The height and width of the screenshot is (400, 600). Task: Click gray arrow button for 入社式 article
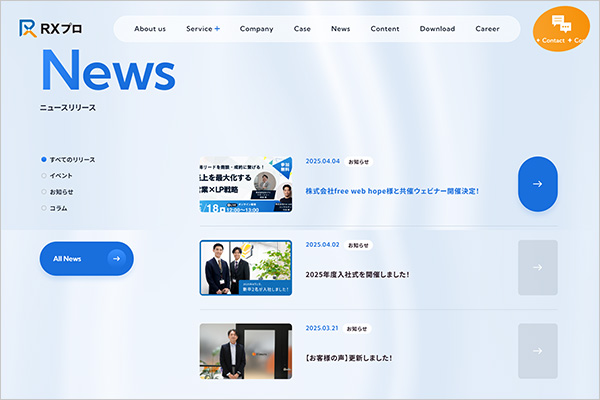tap(538, 268)
